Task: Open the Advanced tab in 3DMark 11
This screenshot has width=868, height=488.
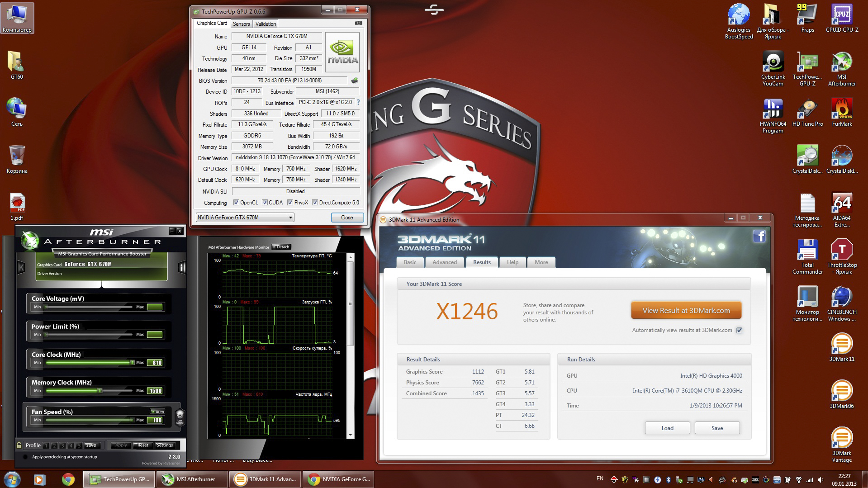Action: pyautogui.click(x=445, y=262)
